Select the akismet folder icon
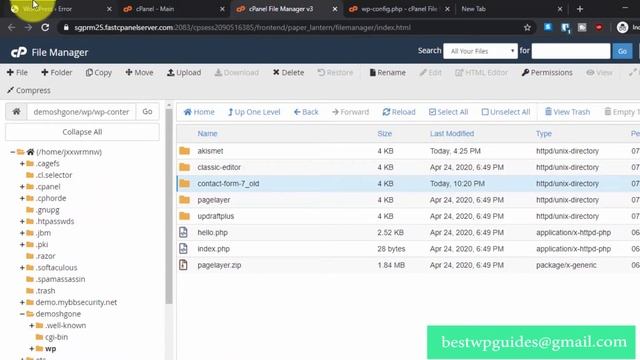Viewport: 640px width, 360px height. [x=184, y=151]
